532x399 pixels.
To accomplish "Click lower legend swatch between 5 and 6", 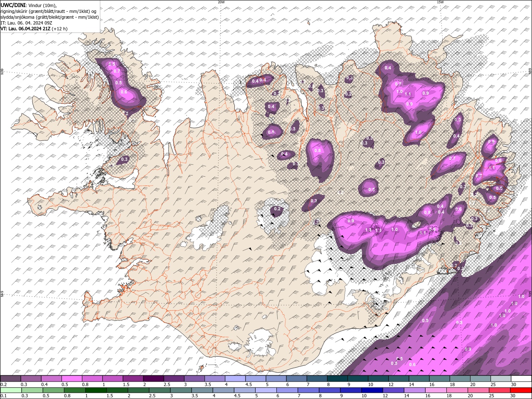I will [x=266, y=390].
